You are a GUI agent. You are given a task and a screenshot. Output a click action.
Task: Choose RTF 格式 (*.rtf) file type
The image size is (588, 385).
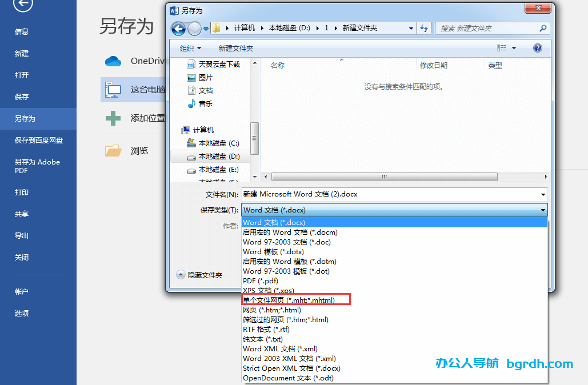click(x=266, y=330)
